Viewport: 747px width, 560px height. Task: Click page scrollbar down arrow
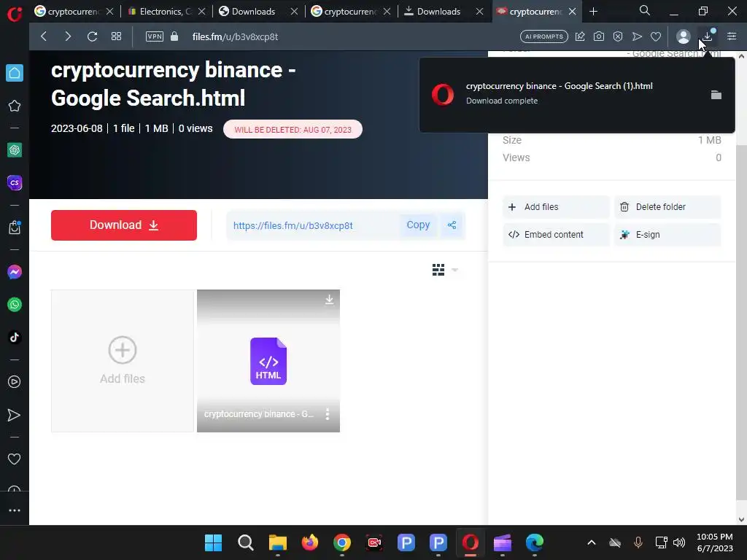tap(741, 519)
